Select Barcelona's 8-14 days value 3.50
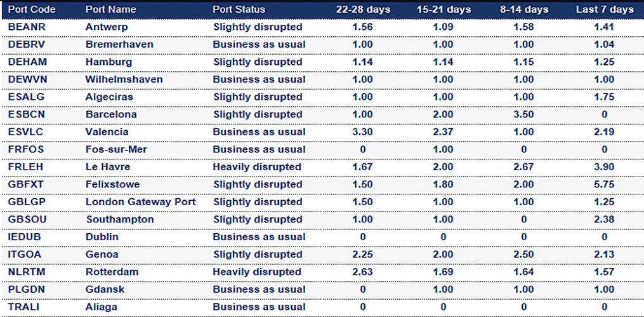 pyautogui.click(x=523, y=114)
